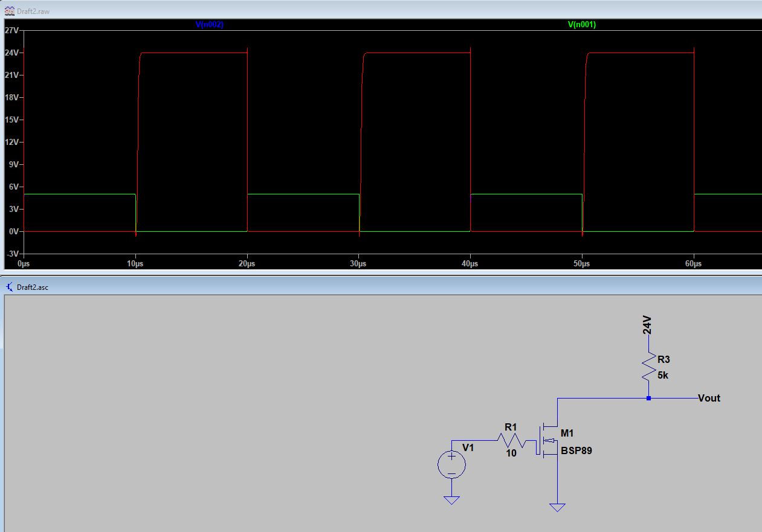The height and width of the screenshot is (532, 762).
Task: Click the ground symbol below the MOSFET source
Action: tap(557, 507)
